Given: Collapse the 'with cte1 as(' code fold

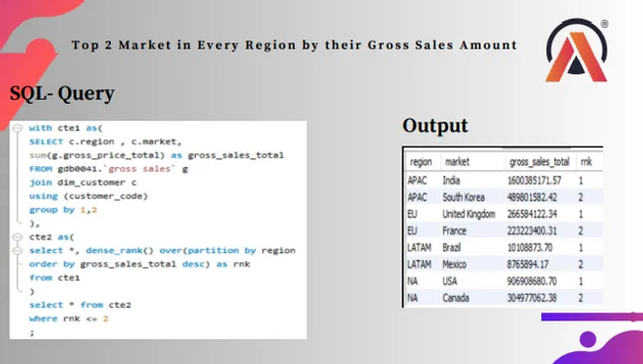Looking at the screenshot, I should point(17,128).
